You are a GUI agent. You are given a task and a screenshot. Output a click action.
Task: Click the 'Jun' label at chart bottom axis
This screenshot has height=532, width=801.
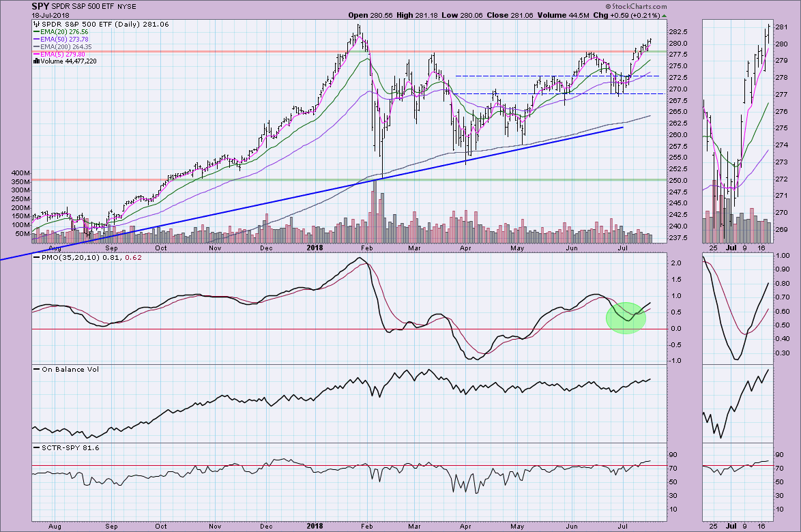coord(572,527)
